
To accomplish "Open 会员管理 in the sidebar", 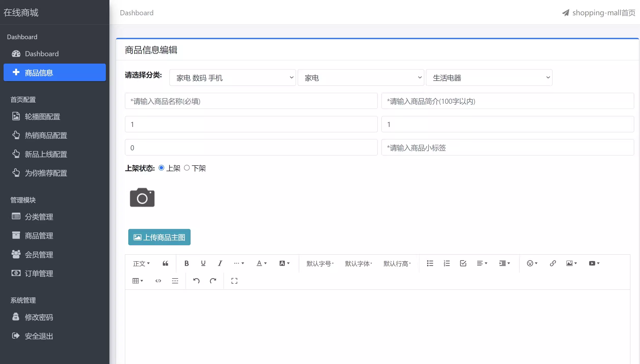I will [55, 254].
